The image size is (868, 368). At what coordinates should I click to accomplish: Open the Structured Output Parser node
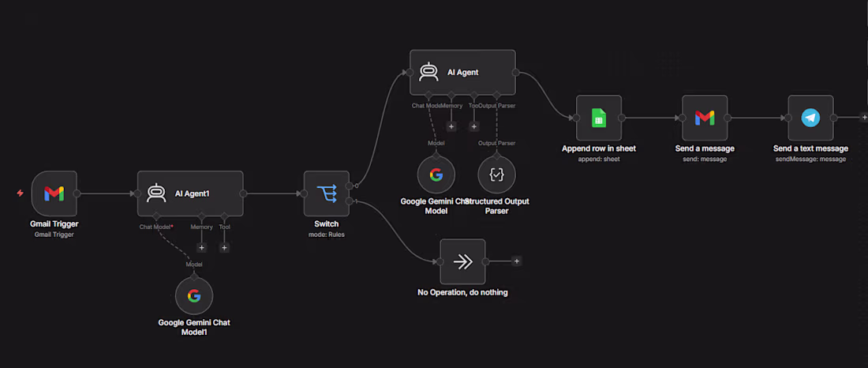[496, 175]
